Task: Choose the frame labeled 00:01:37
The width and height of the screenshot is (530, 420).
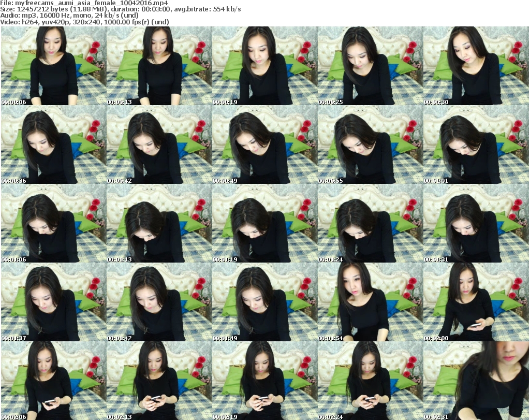Action: tap(54, 302)
